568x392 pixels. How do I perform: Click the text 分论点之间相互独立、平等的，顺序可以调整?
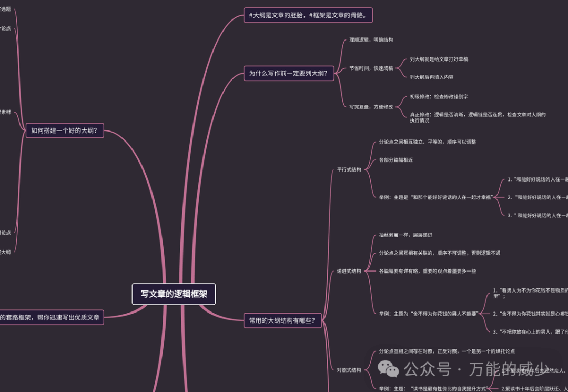pyautogui.click(x=428, y=142)
